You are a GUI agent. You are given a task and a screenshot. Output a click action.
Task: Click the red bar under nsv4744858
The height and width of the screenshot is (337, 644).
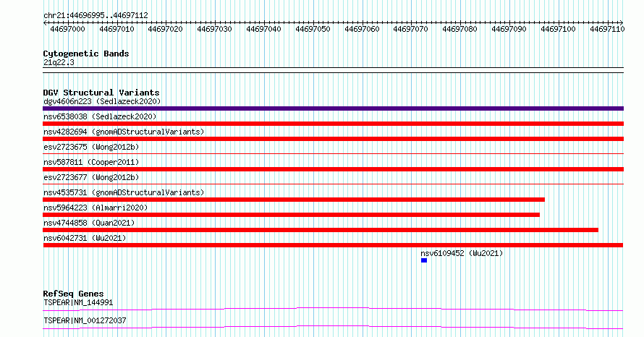[321, 230]
